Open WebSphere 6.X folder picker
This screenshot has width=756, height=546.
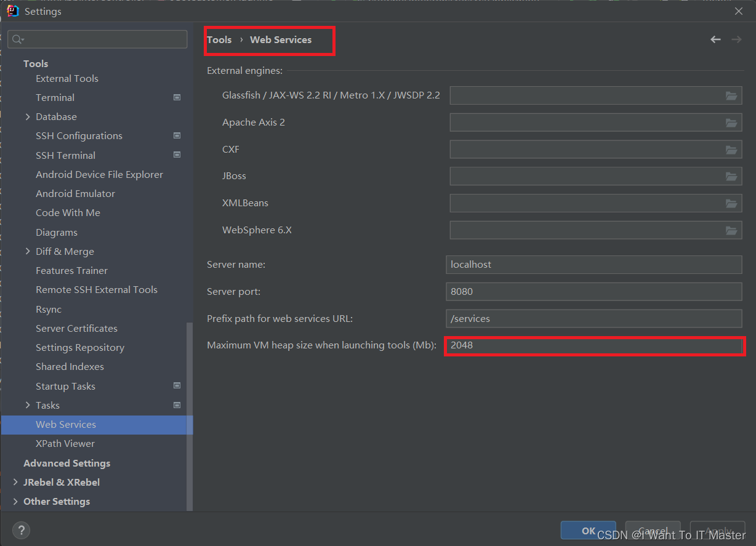pos(731,230)
